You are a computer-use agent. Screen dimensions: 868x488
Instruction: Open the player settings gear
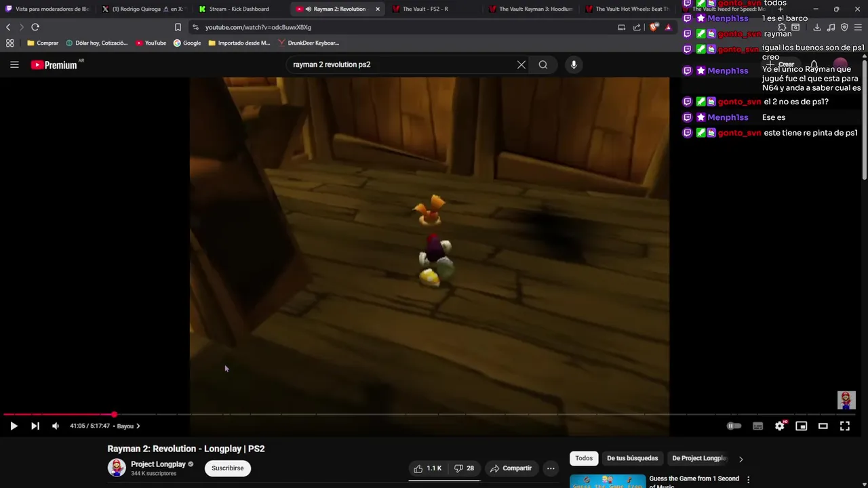[780, 426]
